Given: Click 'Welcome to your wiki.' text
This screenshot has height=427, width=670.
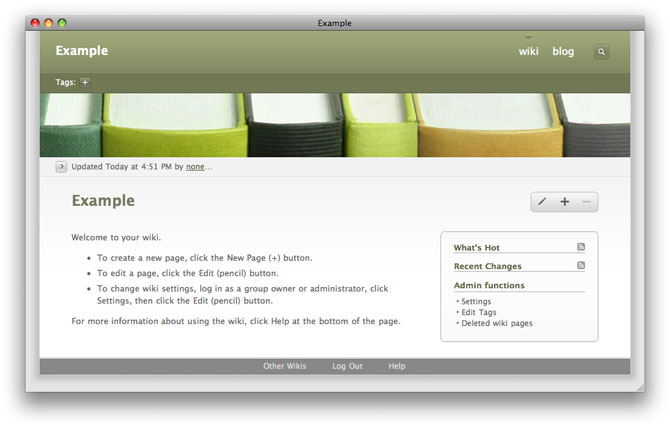Looking at the screenshot, I should (116, 237).
